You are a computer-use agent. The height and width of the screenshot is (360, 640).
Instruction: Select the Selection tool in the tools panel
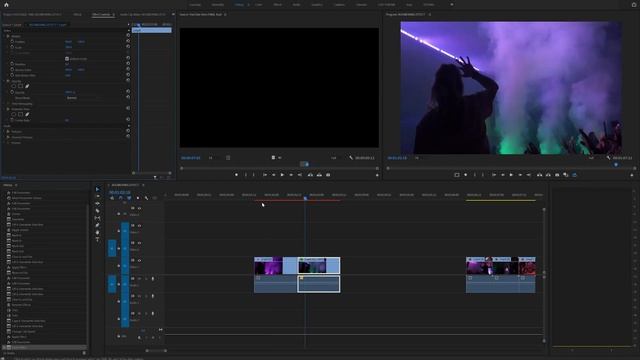click(x=97, y=189)
